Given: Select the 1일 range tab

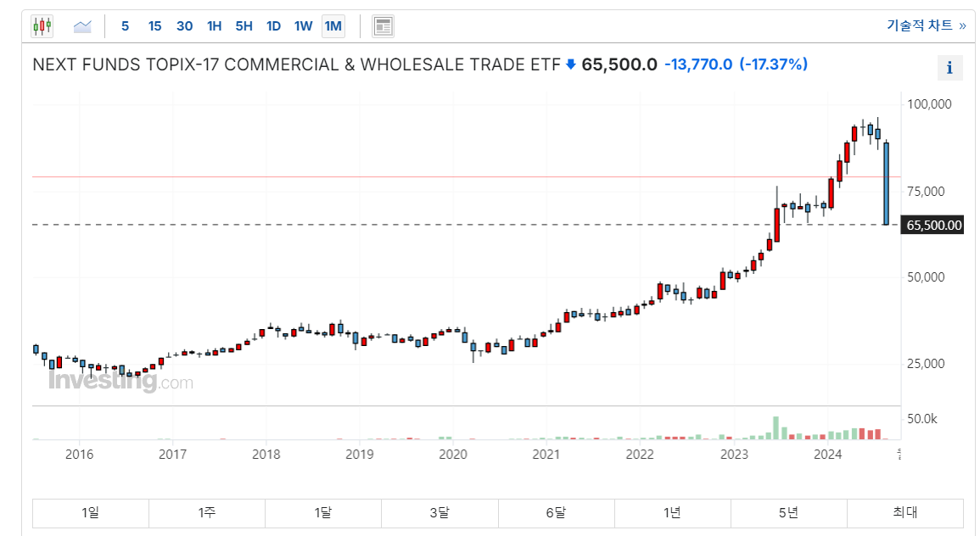Looking at the screenshot, I should 91,513.
